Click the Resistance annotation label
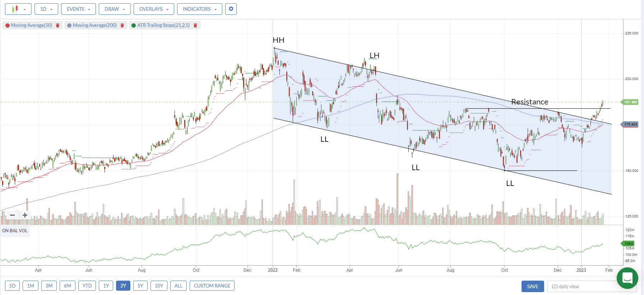 point(530,102)
